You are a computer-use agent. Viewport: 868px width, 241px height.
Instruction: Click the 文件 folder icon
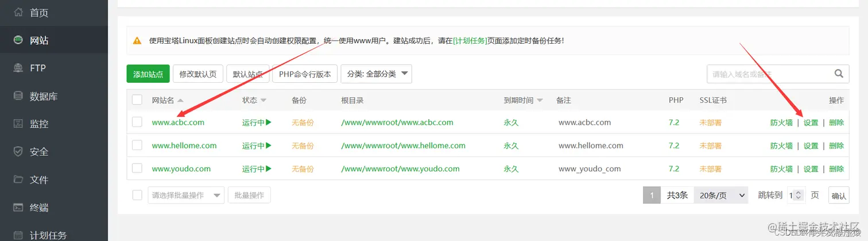click(x=18, y=179)
